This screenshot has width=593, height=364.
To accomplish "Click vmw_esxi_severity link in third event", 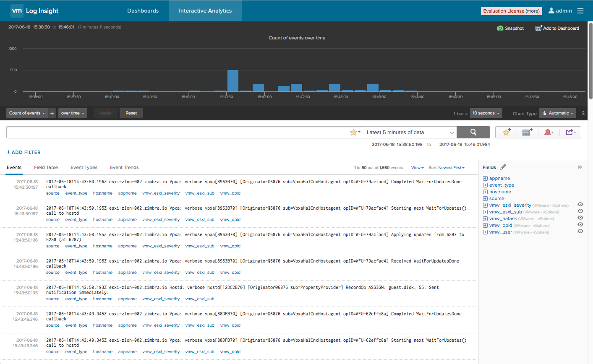I will 161,246.
